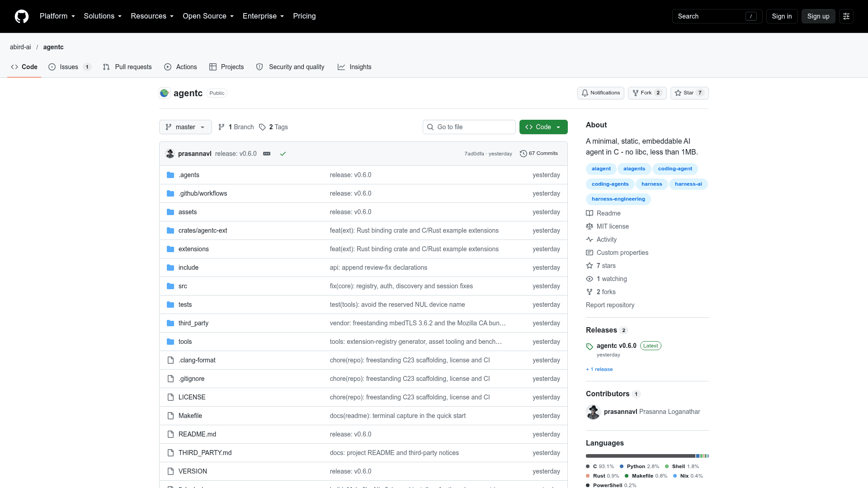Go to the GitHub home logo
Viewport: 868px width, 488px height.
21,16
